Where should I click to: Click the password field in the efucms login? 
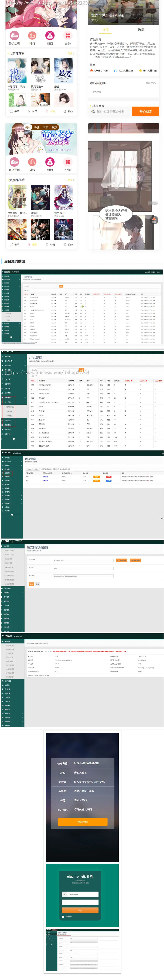pyautogui.click(x=80, y=902)
